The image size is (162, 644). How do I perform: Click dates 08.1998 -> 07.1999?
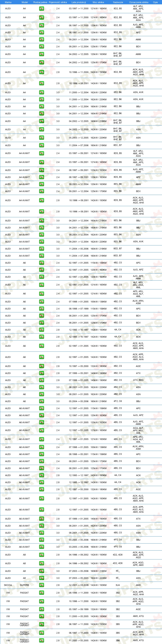[79, 309]
